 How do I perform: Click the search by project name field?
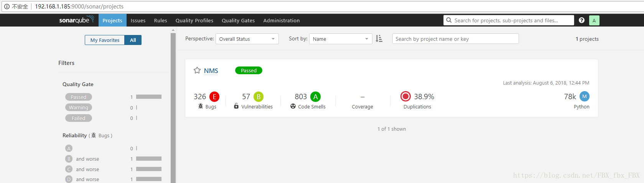(455, 39)
